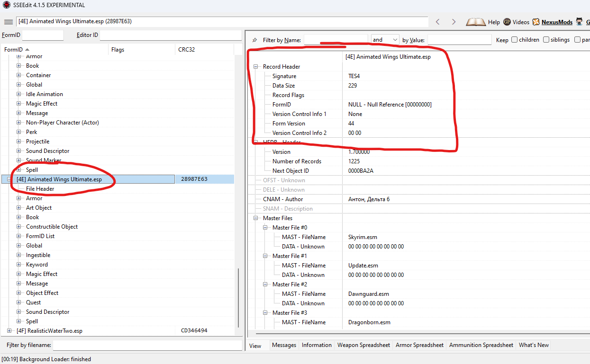Focus the Filter by Name field
The height and width of the screenshot is (364, 590).
pos(336,40)
